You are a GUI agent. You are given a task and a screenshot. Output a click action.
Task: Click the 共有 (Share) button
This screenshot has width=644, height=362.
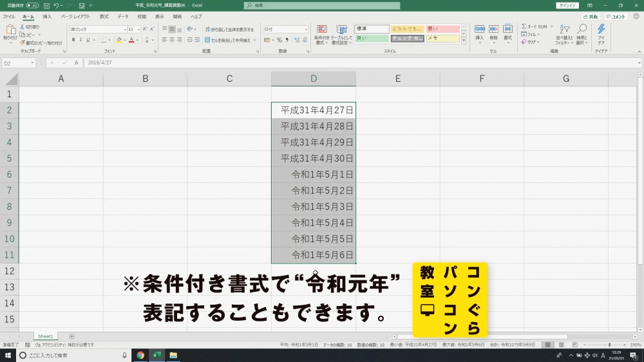tap(590, 16)
